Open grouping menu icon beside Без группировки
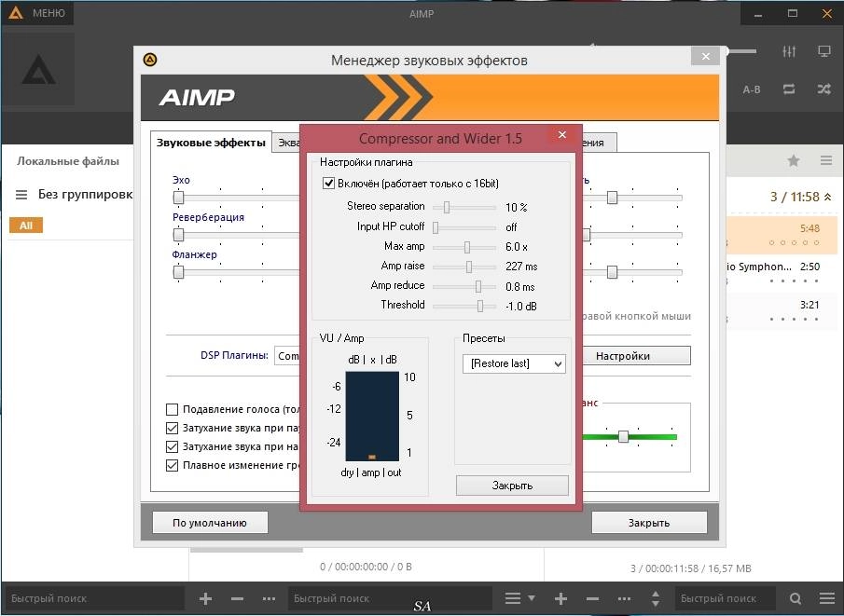 [x=21, y=195]
